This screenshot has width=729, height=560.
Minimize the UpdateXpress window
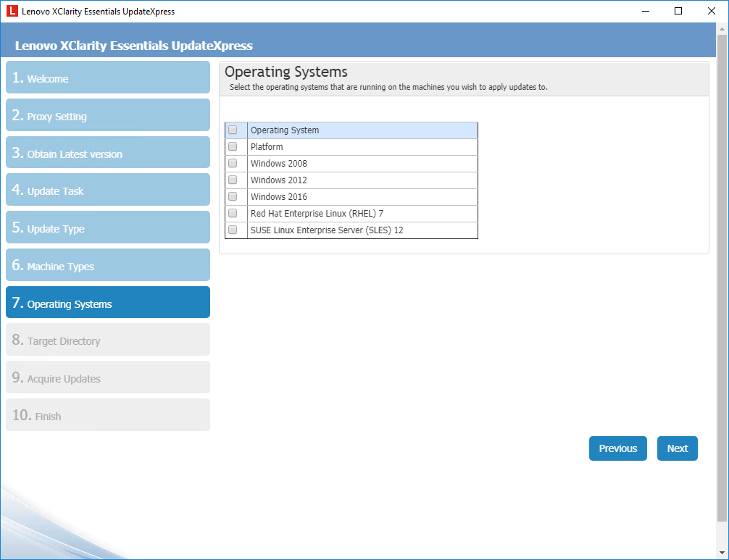pos(645,11)
